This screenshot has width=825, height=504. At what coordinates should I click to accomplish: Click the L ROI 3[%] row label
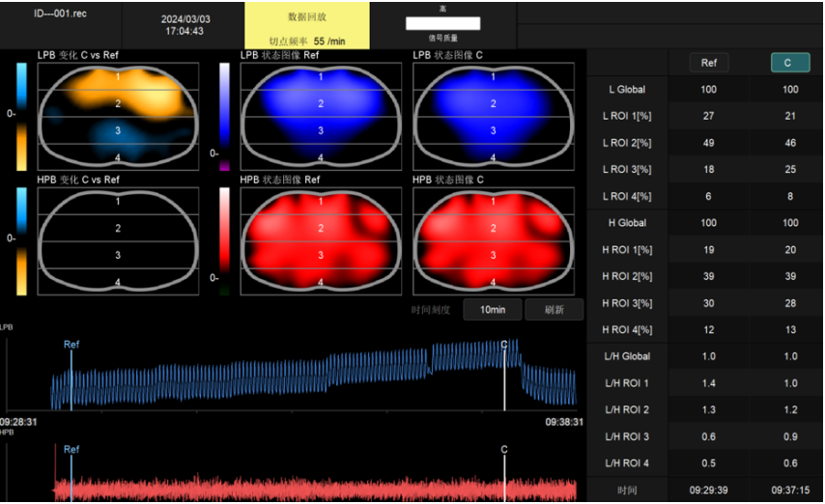coord(627,169)
